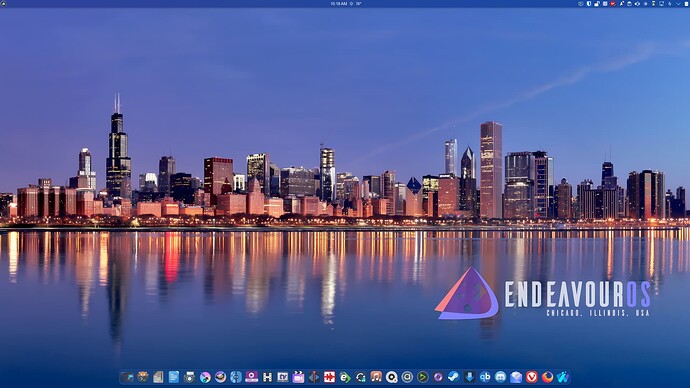Open the clock at top center
This screenshot has width=690, height=388.
[x=338, y=4]
